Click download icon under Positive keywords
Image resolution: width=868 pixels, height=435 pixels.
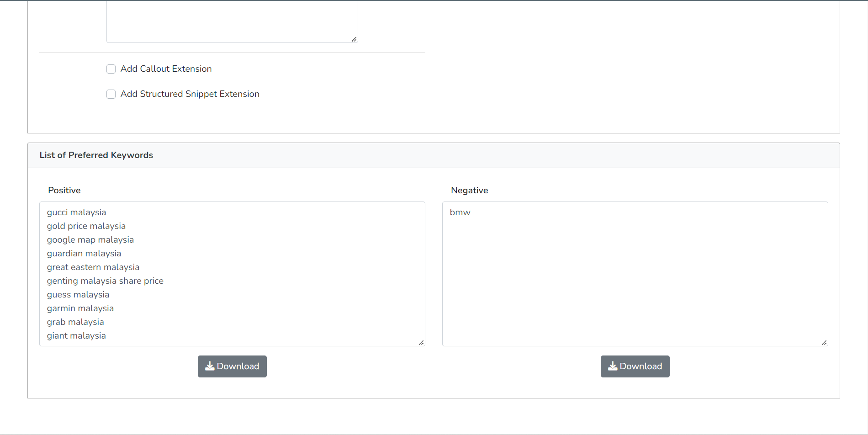pos(210,366)
